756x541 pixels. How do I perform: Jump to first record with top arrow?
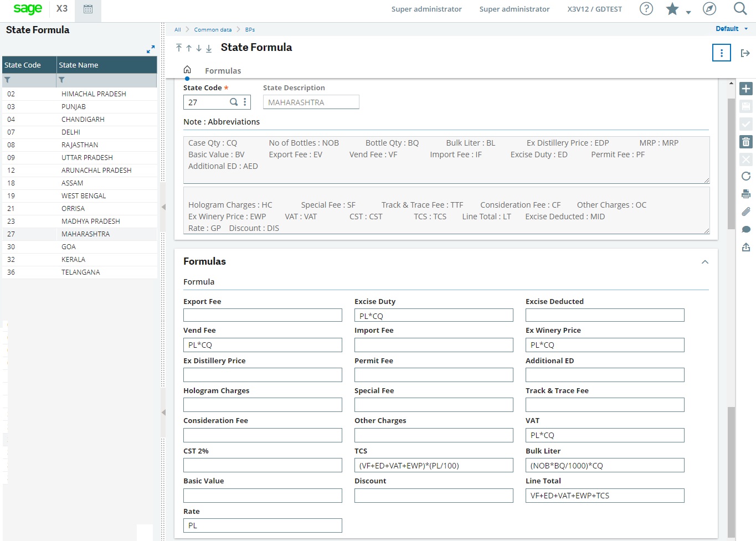[179, 48]
